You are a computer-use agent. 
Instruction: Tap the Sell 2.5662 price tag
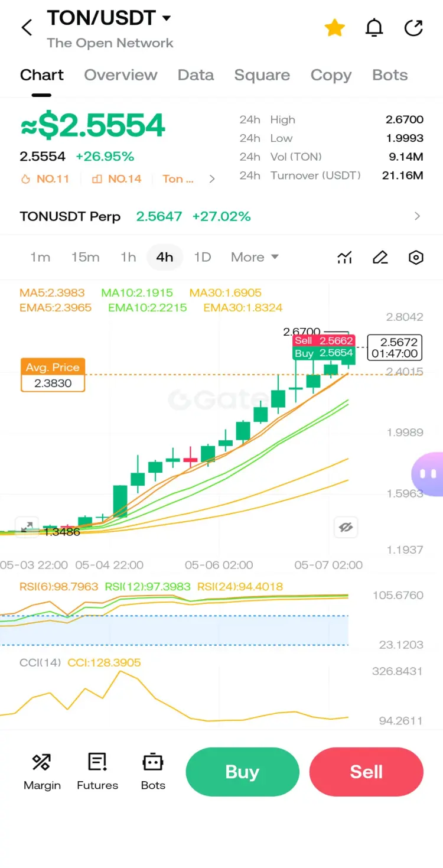pos(324,340)
